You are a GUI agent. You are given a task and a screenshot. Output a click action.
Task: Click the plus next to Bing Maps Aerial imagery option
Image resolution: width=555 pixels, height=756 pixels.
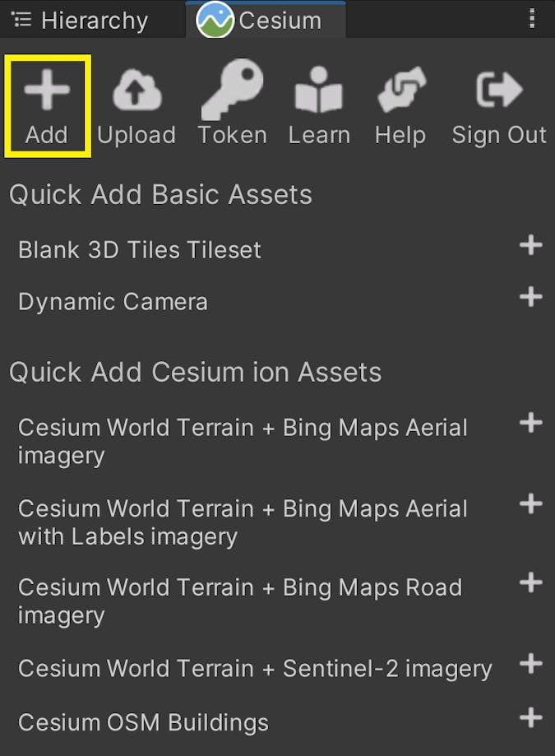[x=531, y=422]
